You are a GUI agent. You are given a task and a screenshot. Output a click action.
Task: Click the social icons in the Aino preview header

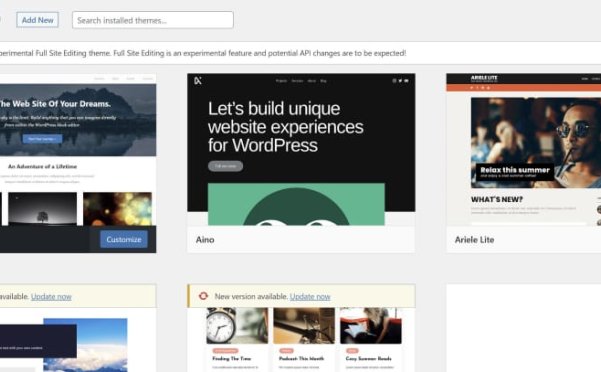pos(400,81)
